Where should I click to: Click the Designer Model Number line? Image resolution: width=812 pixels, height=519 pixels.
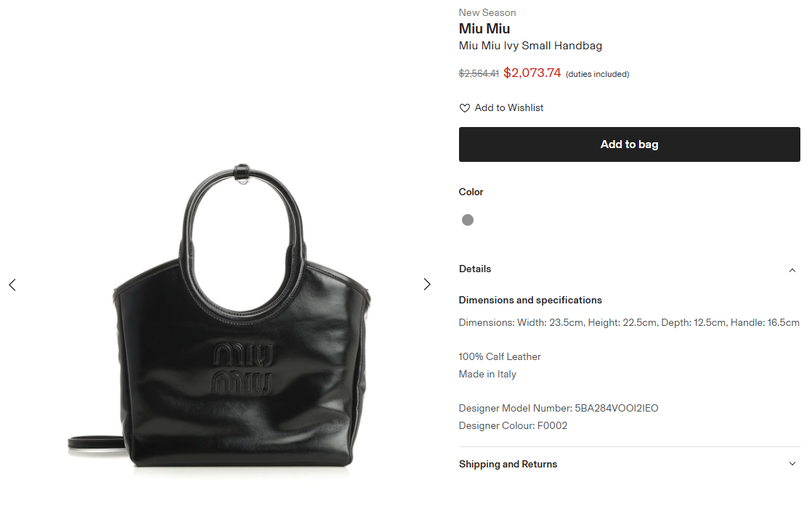[559, 409]
